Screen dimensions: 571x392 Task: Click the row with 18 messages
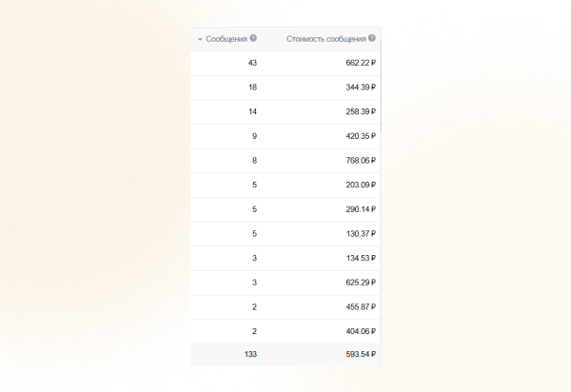click(x=251, y=88)
